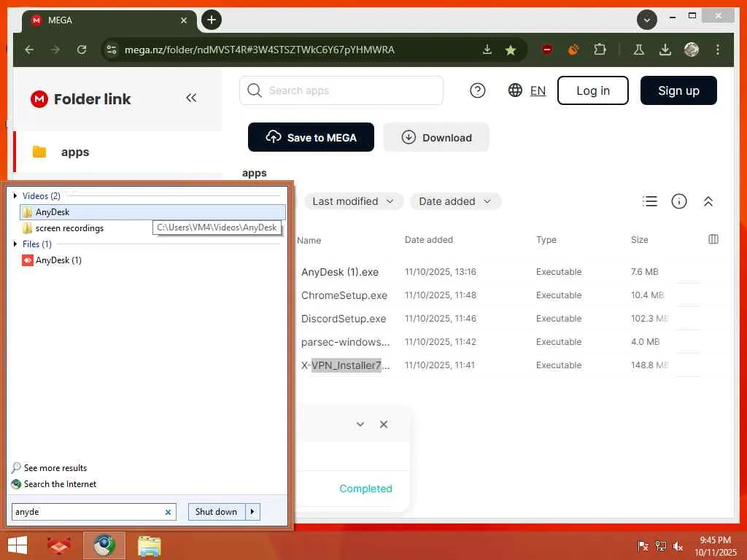
Task: Reload the MEGA page
Action: tap(82, 50)
